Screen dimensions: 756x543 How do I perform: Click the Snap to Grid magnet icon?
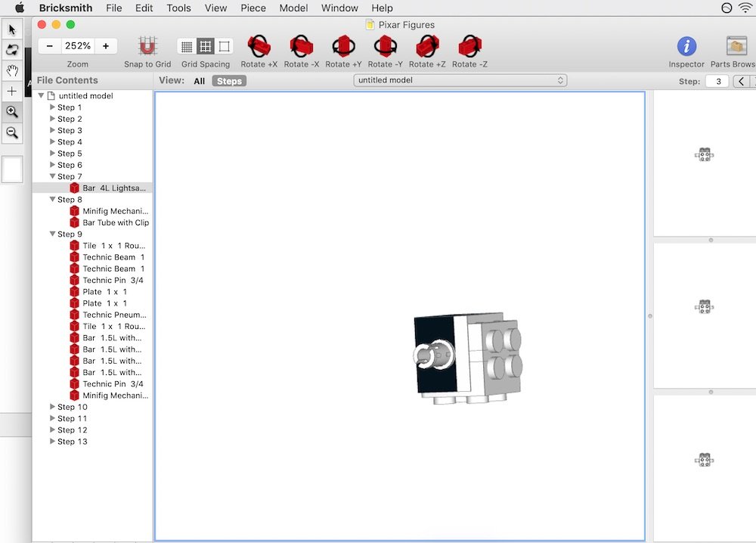147,46
